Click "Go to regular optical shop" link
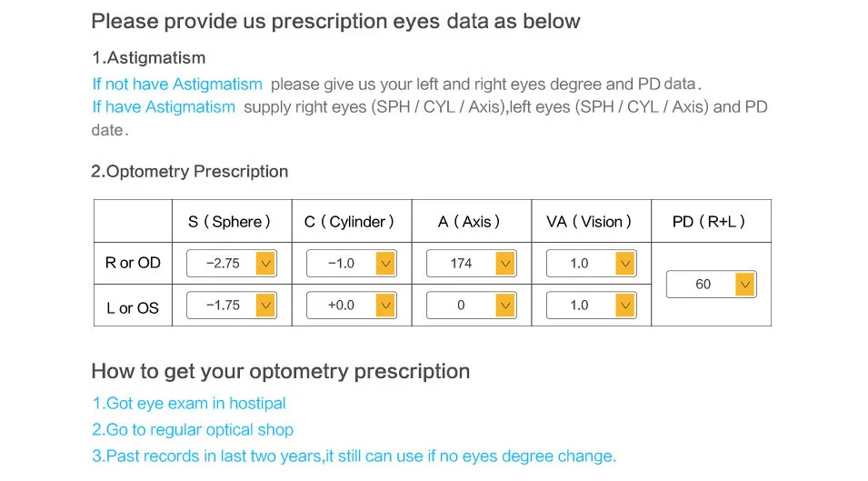Image resolution: width=868 pixels, height=481 pixels. point(193,429)
